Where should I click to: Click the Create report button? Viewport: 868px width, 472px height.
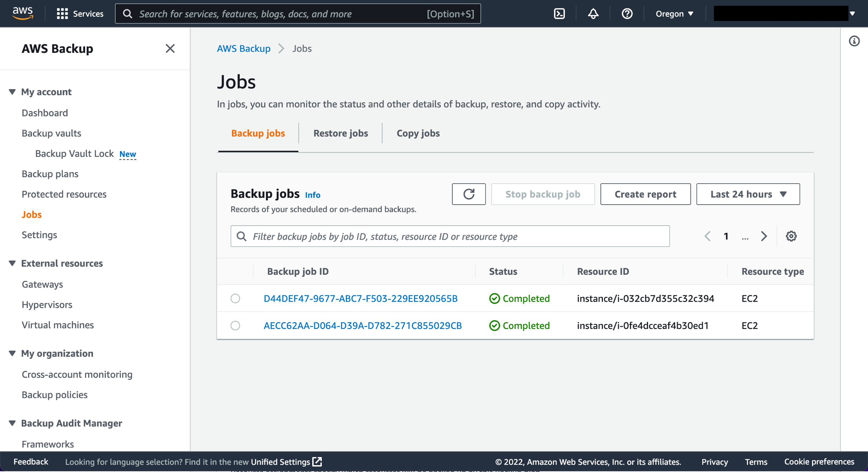pos(646,194)
